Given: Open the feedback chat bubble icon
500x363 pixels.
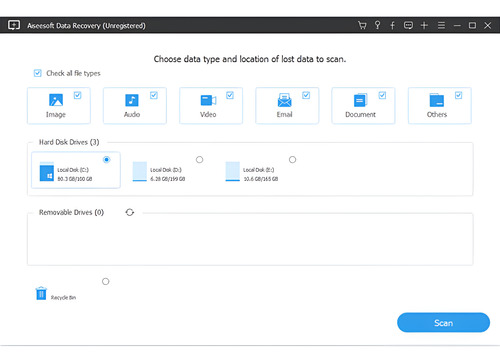Looking at the screenshot, I should pyautogui.click(x=408, y=25).
